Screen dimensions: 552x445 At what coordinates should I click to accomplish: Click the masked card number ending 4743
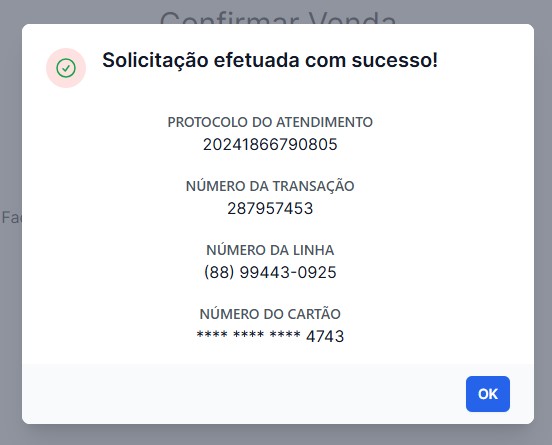click(270, 336)
